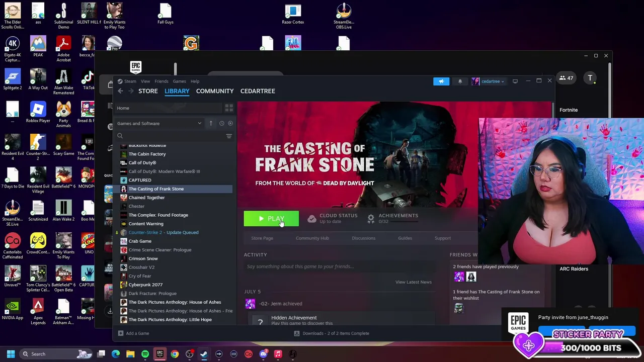Select Call of Duty® in library list
644x362 pixels.
(x=142, y=162)
